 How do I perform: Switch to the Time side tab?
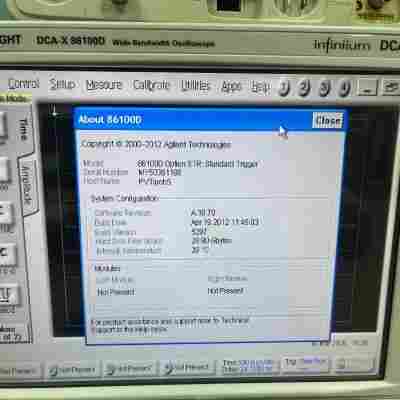pyautogui.click(x=24, y=129)
